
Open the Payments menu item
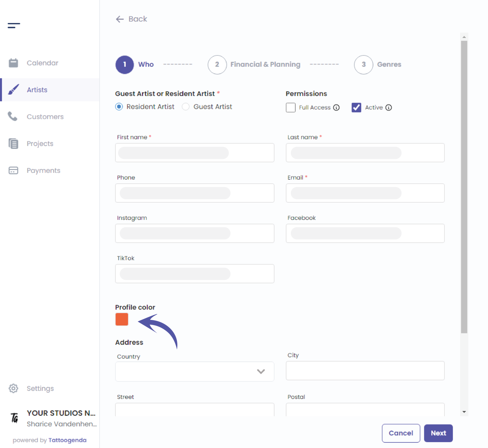[x=50, y=170]
